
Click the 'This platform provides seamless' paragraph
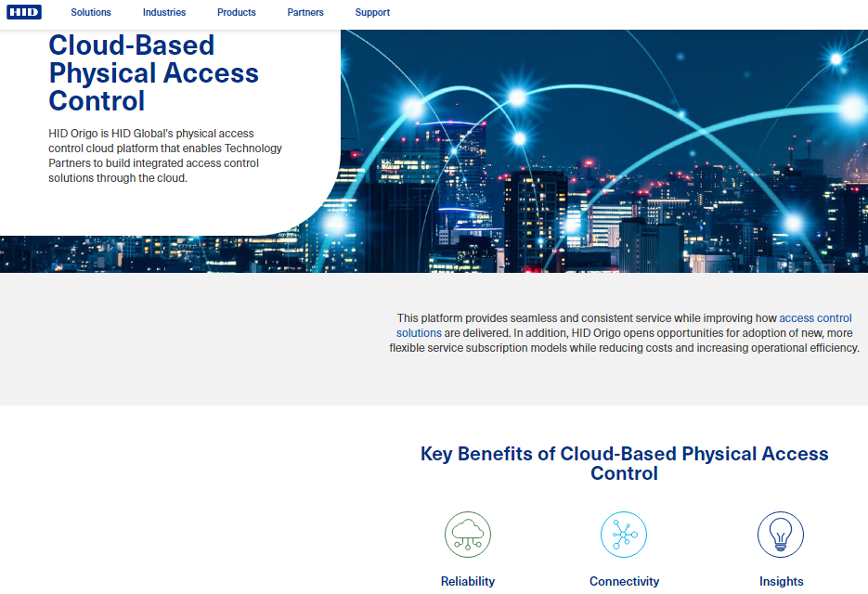[625, 333]
